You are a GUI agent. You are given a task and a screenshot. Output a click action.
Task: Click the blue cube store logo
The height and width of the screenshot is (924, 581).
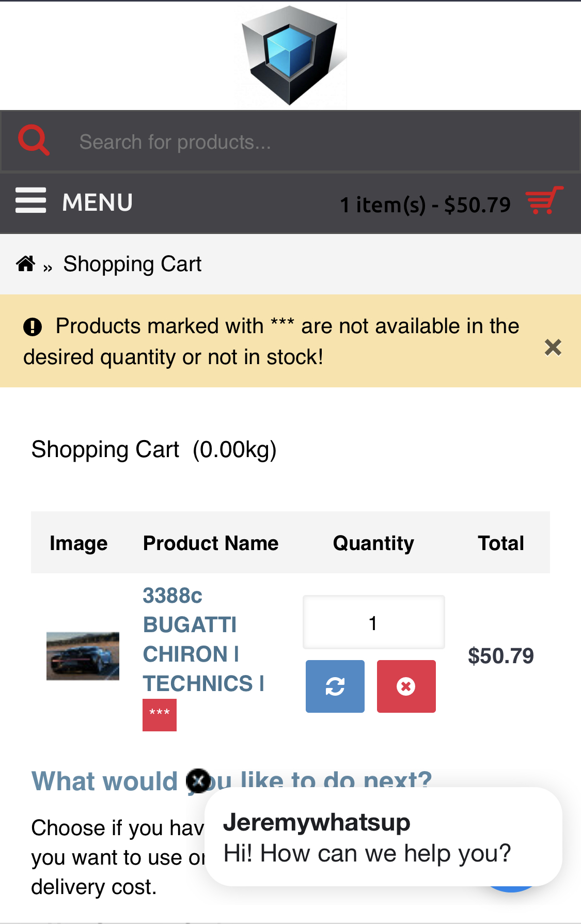tap(291, 55)
